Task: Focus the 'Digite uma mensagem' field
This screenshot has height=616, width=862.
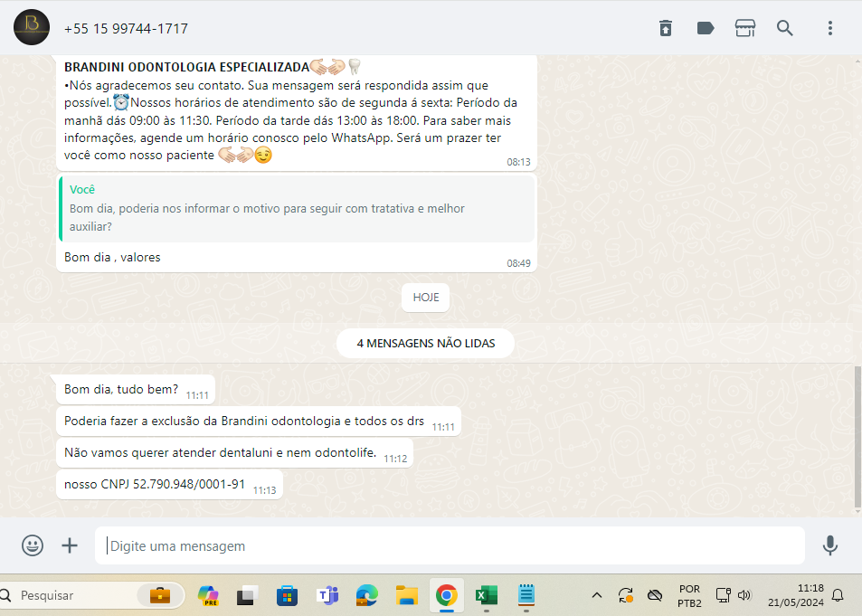Action: [x=450, y=545]
